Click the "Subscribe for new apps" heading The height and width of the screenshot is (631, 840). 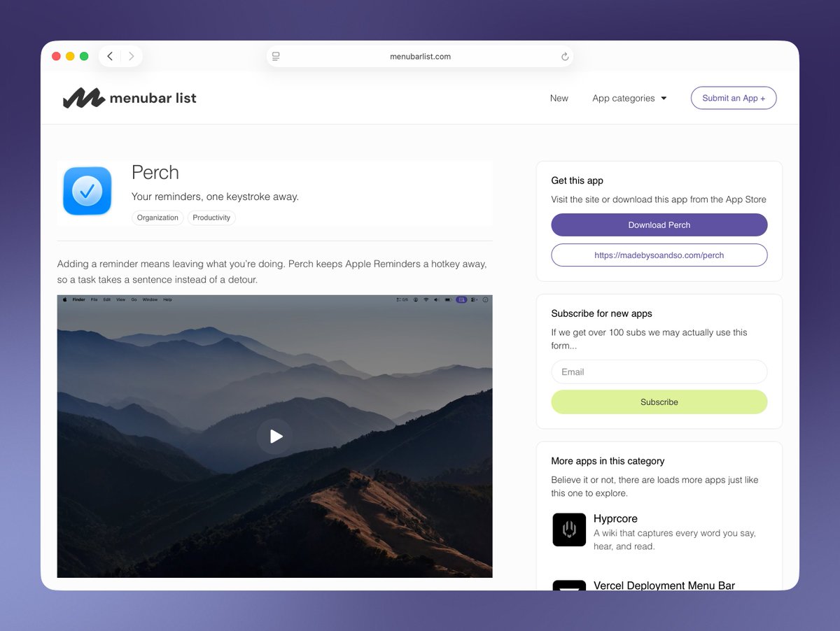coord(601,313)
